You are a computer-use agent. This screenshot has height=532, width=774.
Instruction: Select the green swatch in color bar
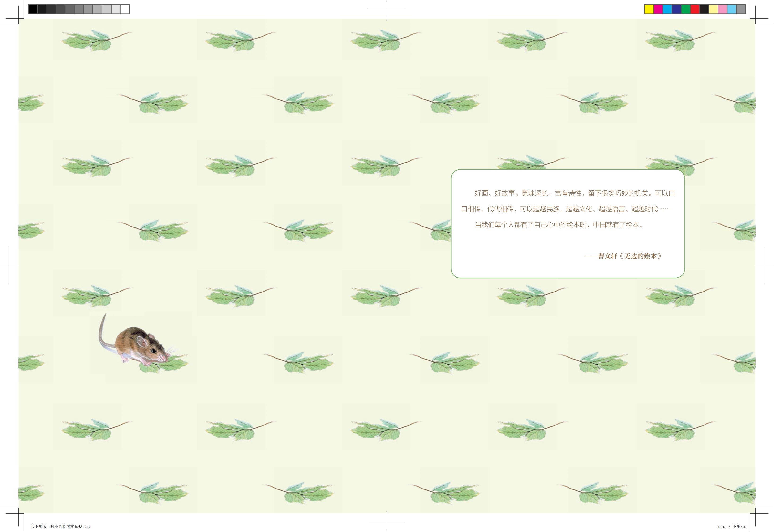pyautogui.click(x=686, y=9)
